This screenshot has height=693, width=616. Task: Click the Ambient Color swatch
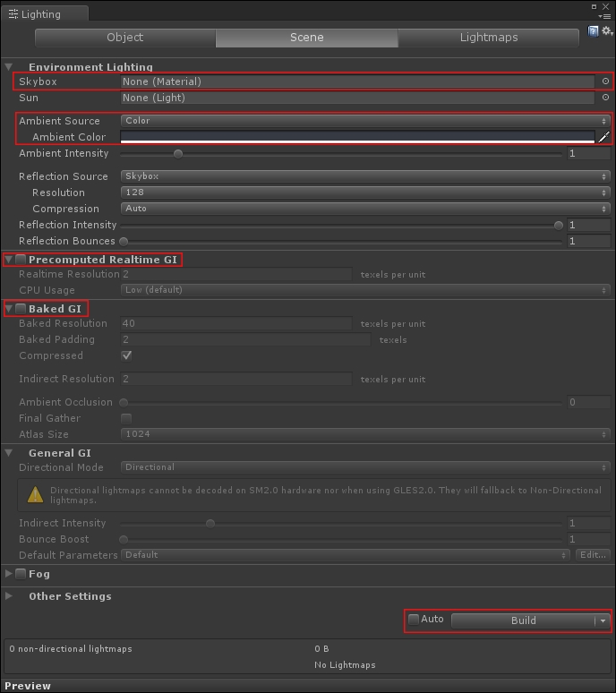[357, 137]
